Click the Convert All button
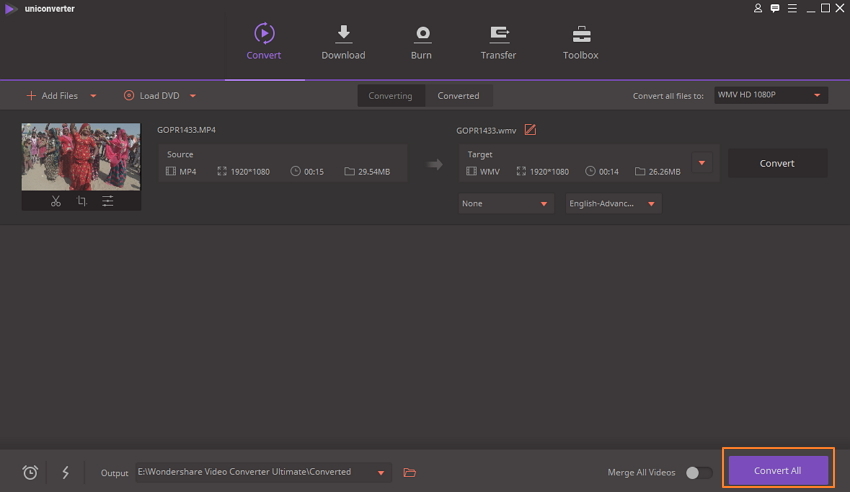The height and width of the screenshot is (492, 850). point(778,470)
